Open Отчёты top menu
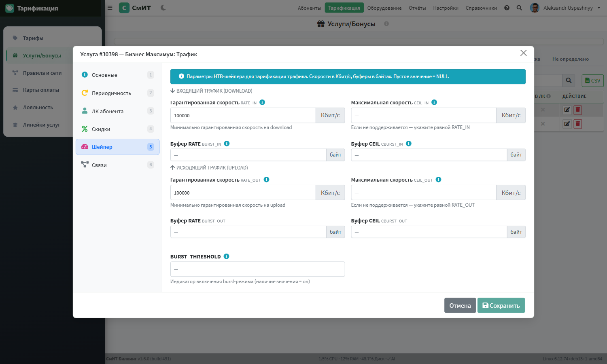 click(x=417, y=8)
